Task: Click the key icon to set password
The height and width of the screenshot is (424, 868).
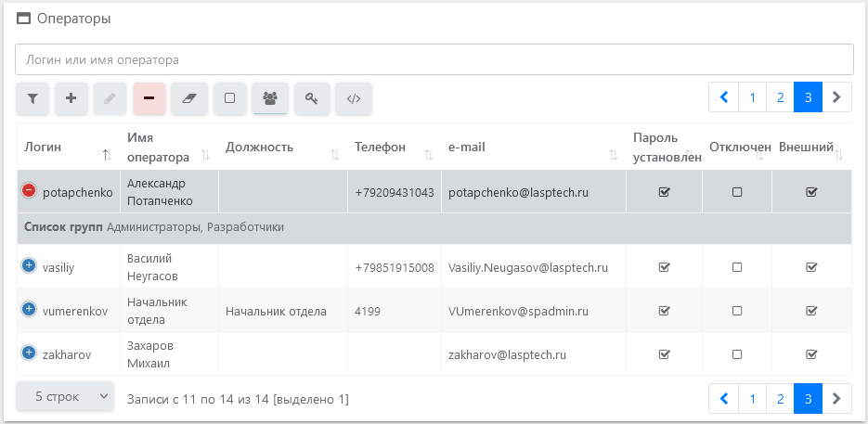Action: click(x=312, y=98)
